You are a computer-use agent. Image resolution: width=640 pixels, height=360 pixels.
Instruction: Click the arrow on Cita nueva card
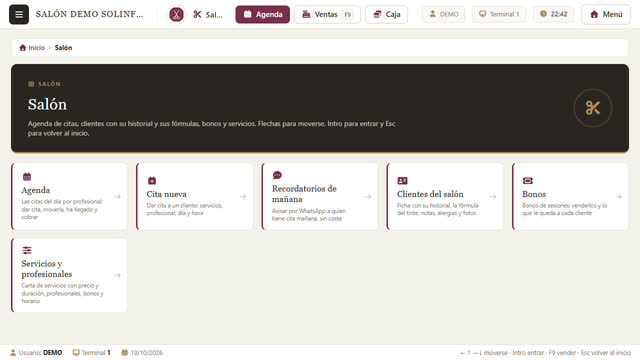click(243, 197)
